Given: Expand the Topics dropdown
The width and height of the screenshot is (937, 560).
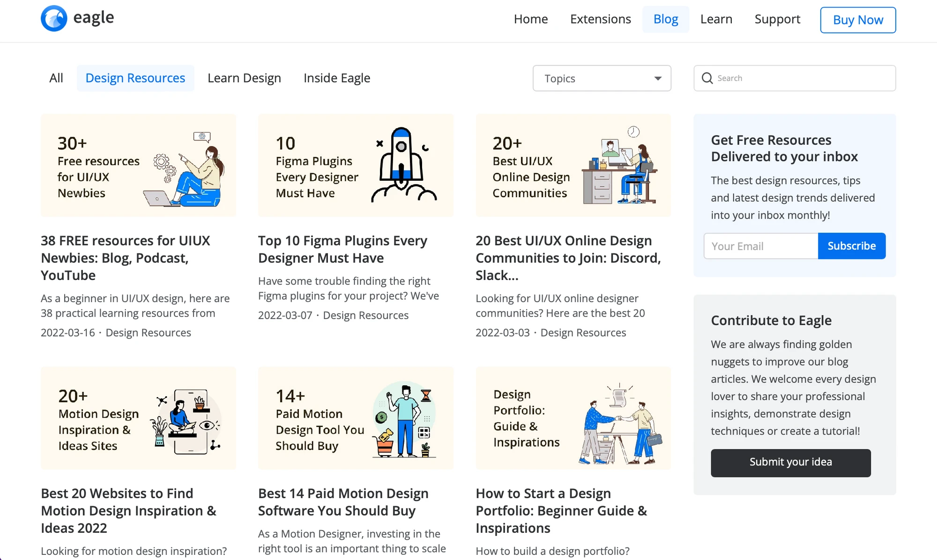Looking at the screenshot, I should click(602, 78).
